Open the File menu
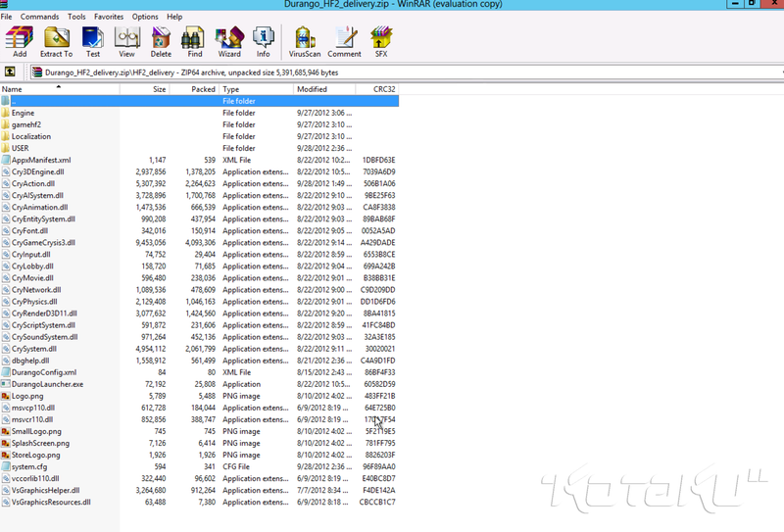The image size is (784, 532). pyautogui.click(x=7, y=17)
